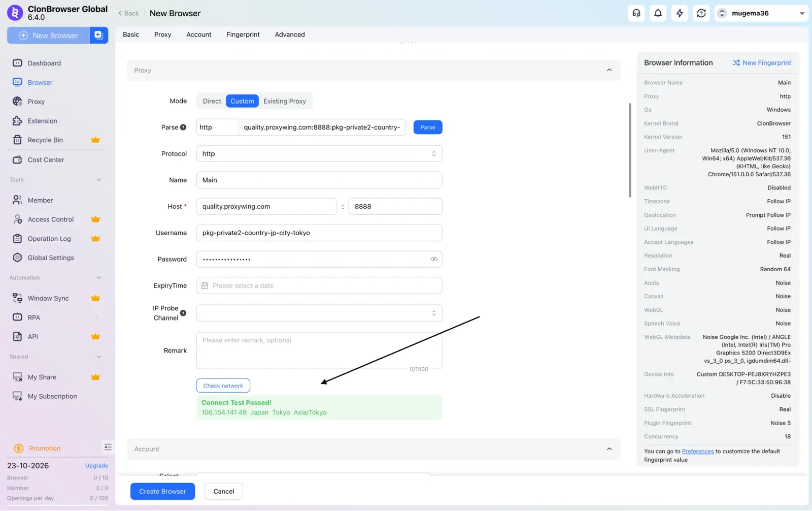Open the Preferences link
The width and height of the screenshot is (812, 511).
pyautogui.click(x=698, y=451)
